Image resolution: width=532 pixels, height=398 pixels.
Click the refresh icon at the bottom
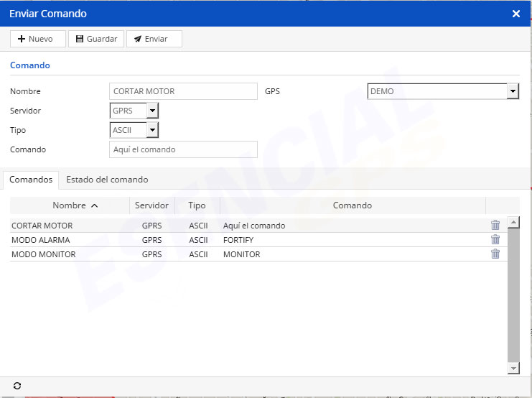pyautogui.click(x=17, y=386)
